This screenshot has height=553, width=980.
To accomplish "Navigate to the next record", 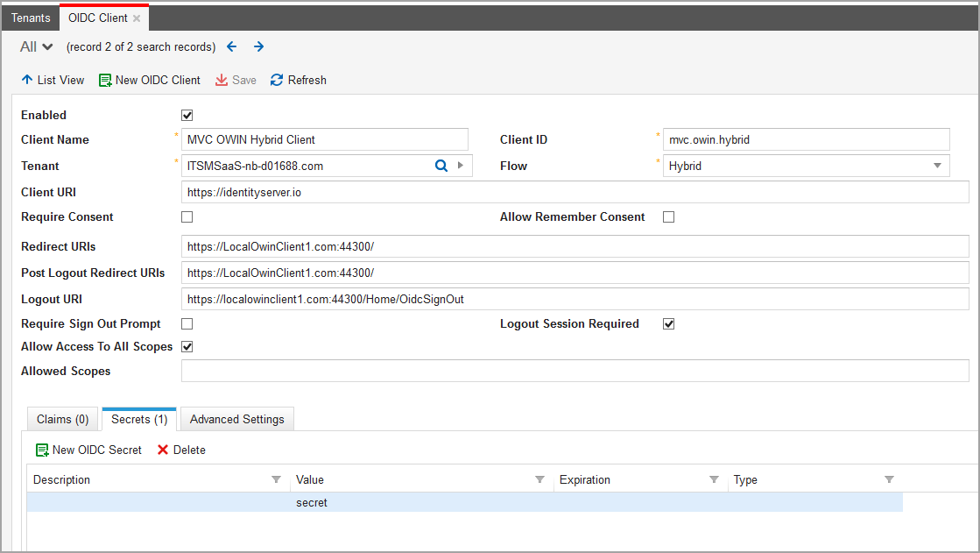I will pyautogui.click(x=258, y=46).
